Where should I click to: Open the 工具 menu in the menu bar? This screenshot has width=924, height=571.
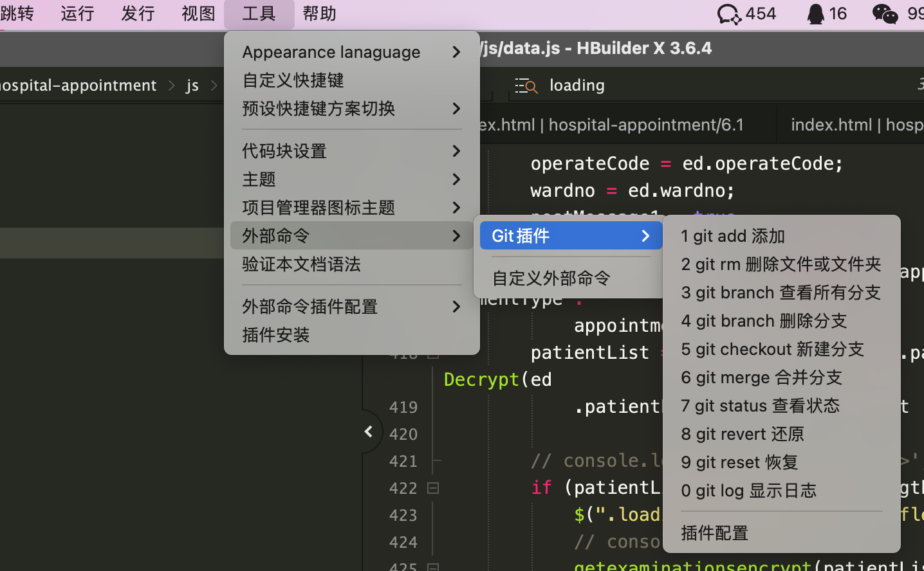pos(259,14)
